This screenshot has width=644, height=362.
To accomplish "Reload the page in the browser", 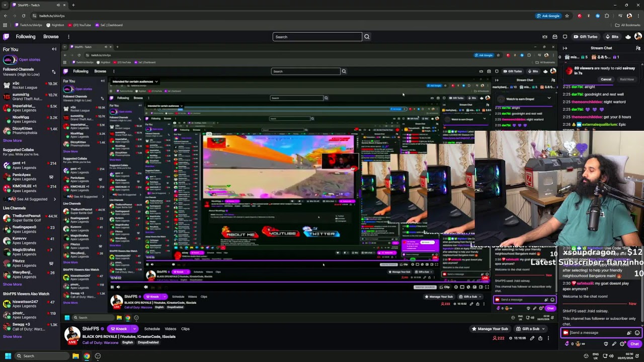I will (23, 16).
